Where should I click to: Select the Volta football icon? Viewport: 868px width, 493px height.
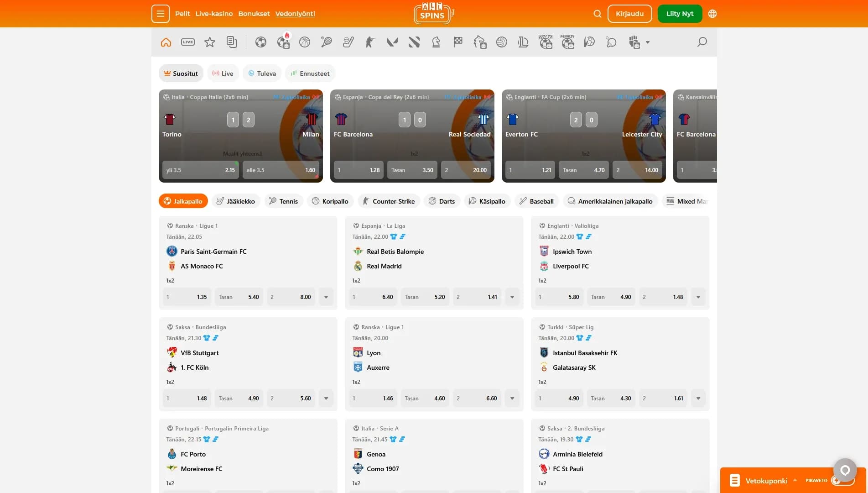tap(546, 42)
